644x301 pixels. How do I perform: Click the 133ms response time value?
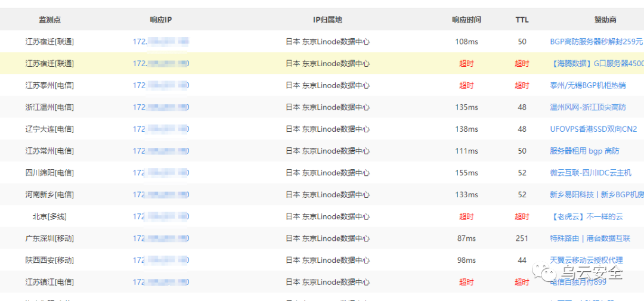coord(466,195)
